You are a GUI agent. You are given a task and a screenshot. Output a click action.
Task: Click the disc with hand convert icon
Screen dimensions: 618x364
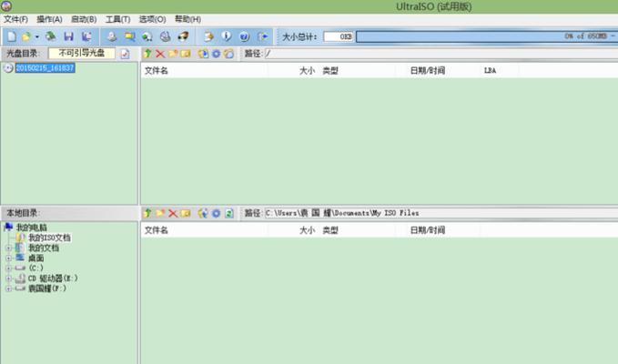pos(165,36)
